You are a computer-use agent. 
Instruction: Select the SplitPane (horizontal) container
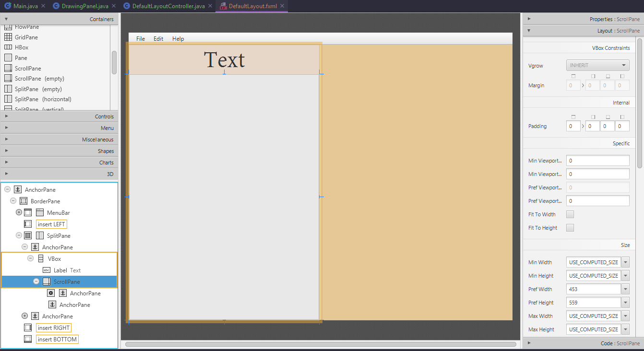(46, 99)
